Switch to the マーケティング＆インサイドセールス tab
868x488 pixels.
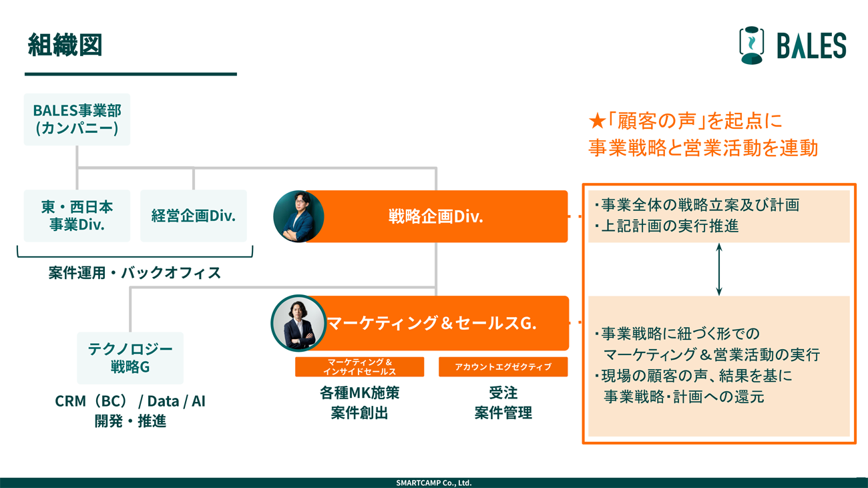pos(359,367)
